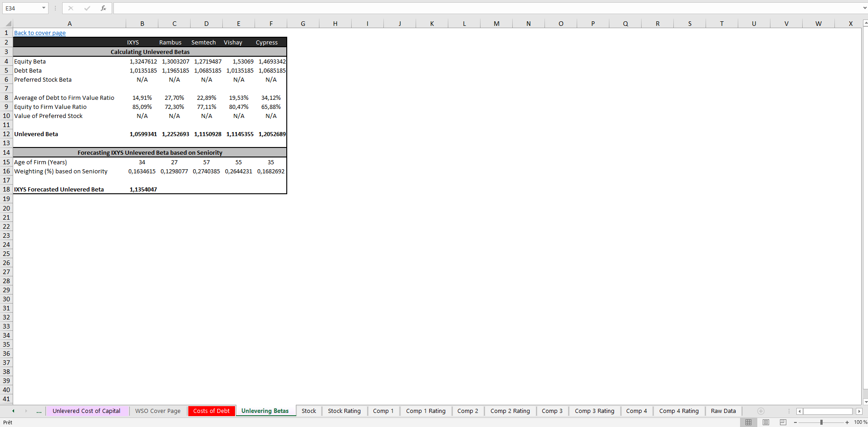Image resolution: width=868 pixels, height=427 pixels.
Task: Open the insert function fx dialog
Action: [103, 8]
